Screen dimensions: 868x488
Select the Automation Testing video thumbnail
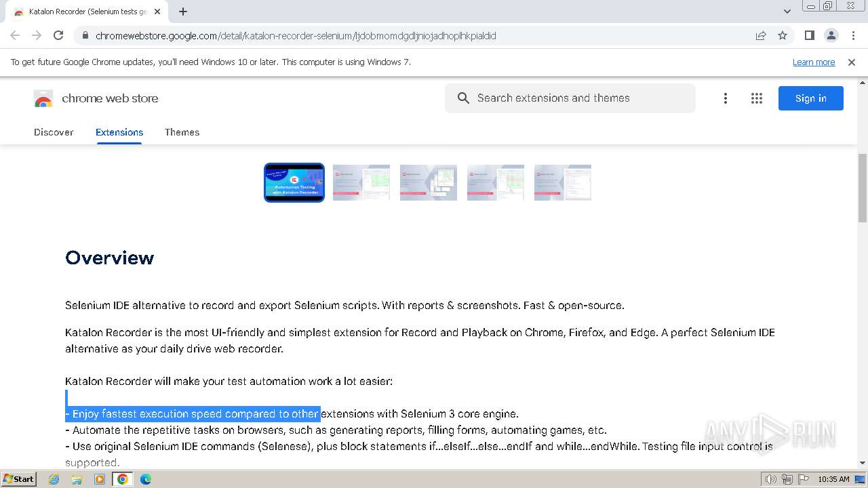[x=294, y=182]
